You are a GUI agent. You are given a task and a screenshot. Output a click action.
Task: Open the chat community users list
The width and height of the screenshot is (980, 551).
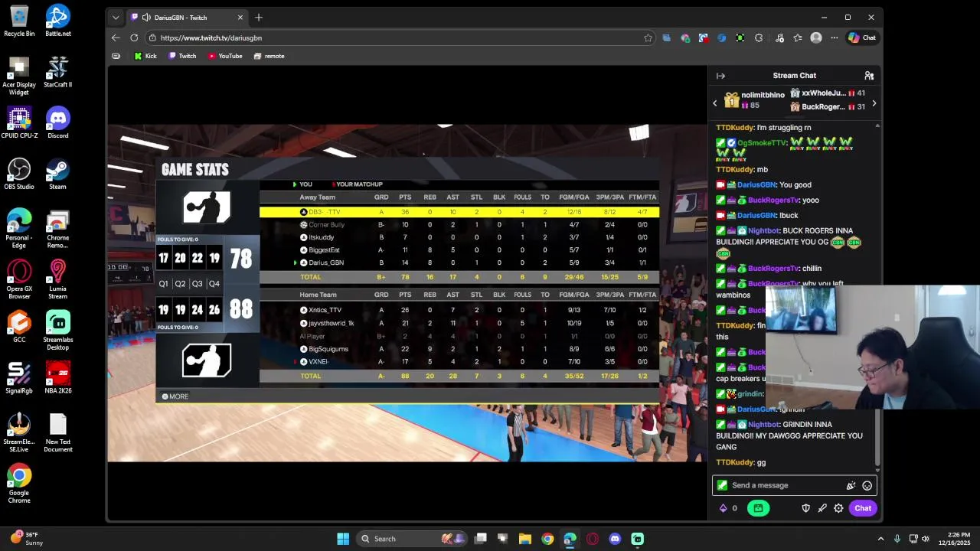(869, 76)
